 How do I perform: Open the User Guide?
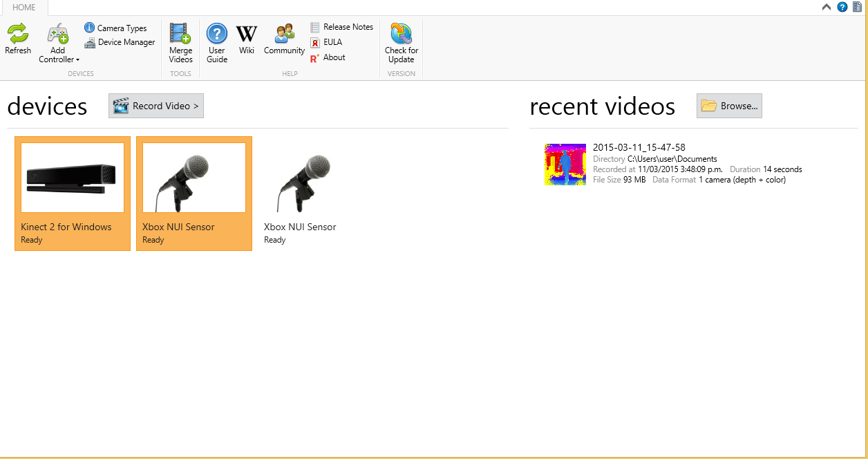217,44
